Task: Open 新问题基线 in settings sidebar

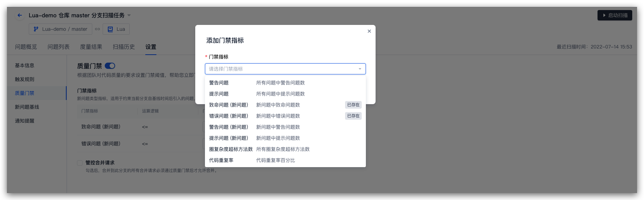Action: 27,107
